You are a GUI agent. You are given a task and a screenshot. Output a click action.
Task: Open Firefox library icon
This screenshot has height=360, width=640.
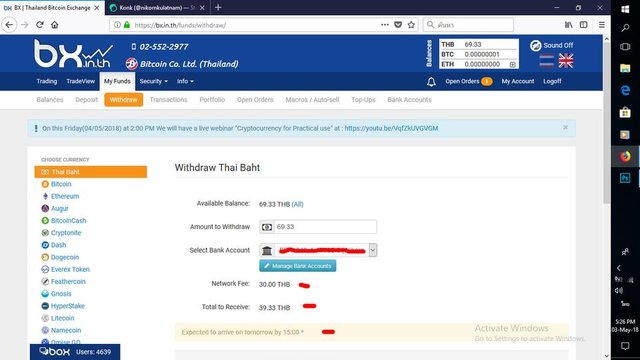(x=569, y=25)
